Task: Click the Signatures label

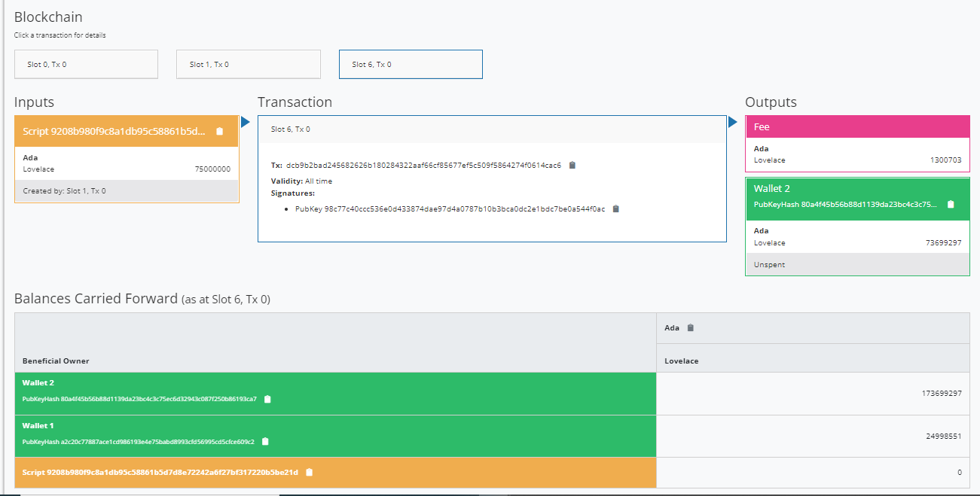Action: [x=293, y=193]
